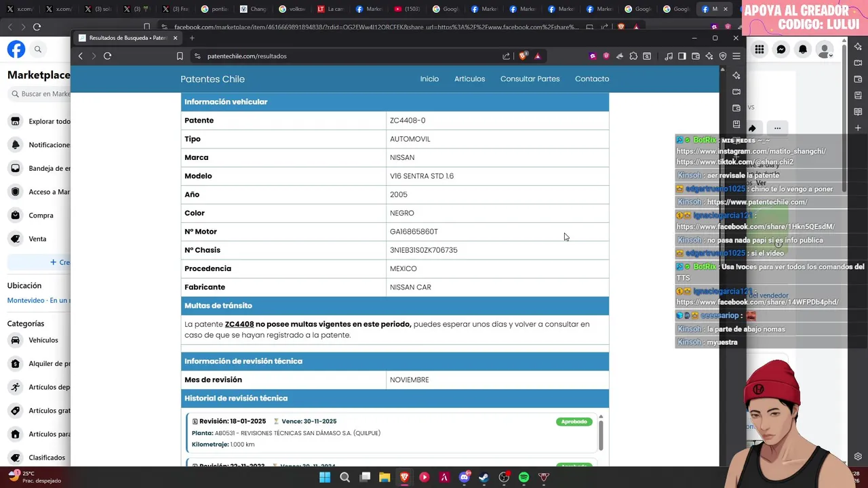This screenshot has width=868, height=488.
Task: Open the Articulos menu item
Action: click(469, 79)
